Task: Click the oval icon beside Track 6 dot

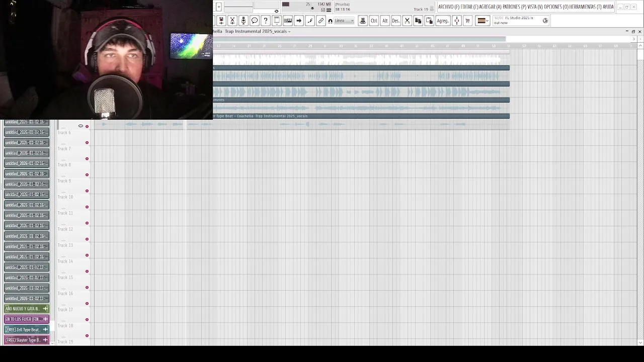Action: point(80,126)
